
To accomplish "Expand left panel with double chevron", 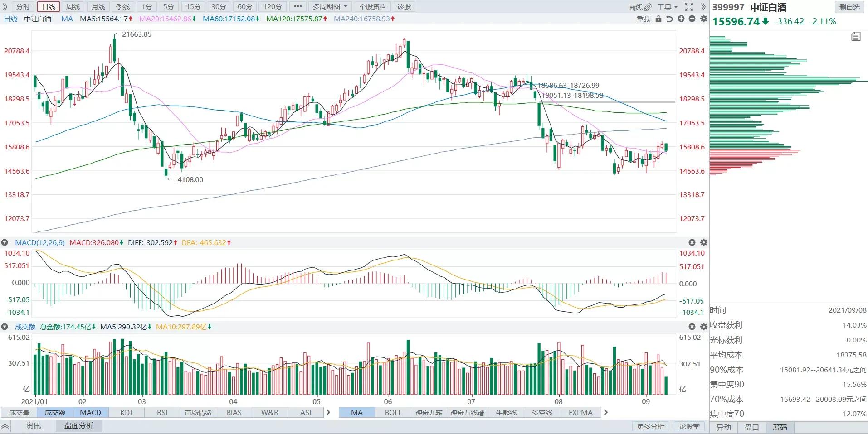I will pos(5,7).
